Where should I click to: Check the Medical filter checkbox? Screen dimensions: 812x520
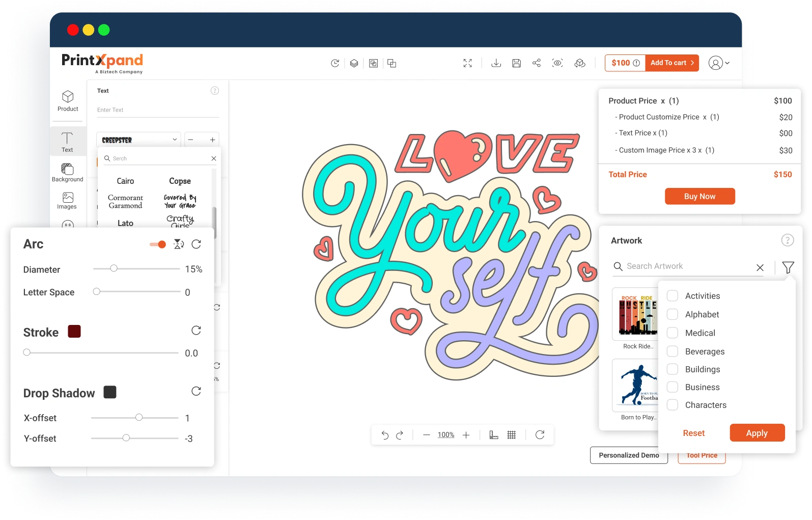(673, 333)
